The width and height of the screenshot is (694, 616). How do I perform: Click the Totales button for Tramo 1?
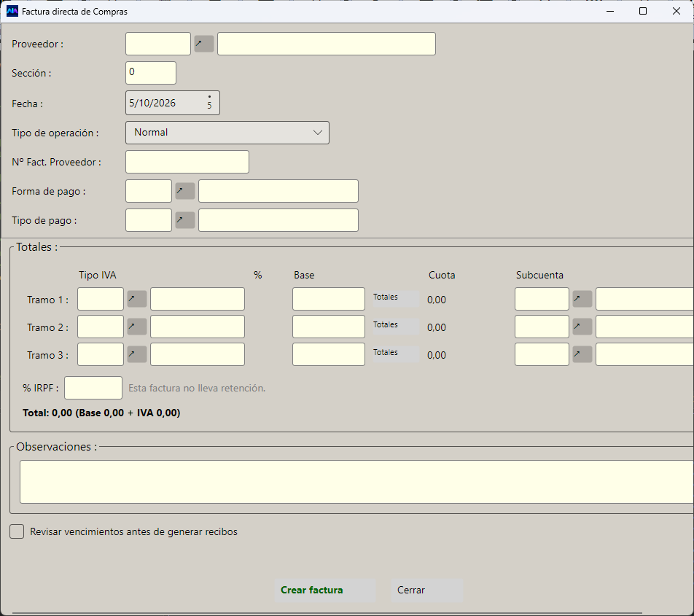click(396, 298)
